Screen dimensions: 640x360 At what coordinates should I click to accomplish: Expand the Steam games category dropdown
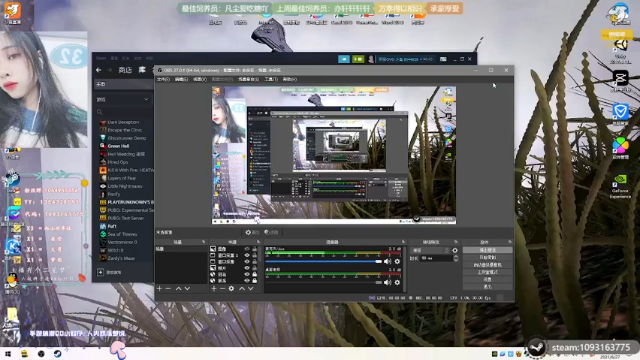(123, 99)
